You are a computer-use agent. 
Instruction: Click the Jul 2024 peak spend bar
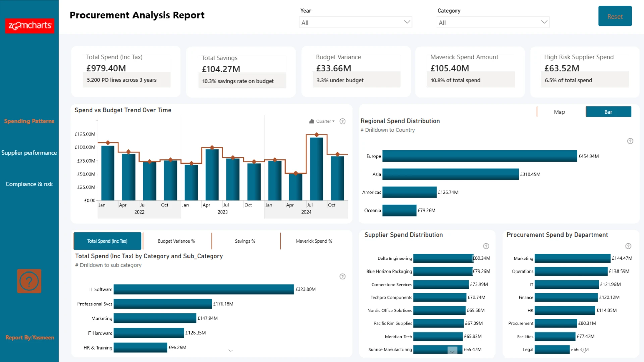317,169
